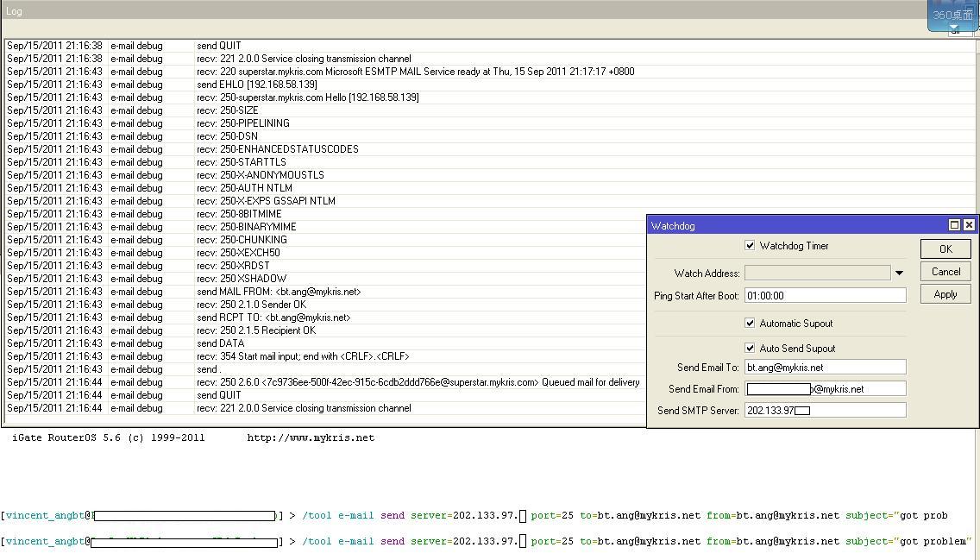Open the 360 desktop widget
Image resolution: width=980 pixels, height=560 pixels.
pos(952,15)
